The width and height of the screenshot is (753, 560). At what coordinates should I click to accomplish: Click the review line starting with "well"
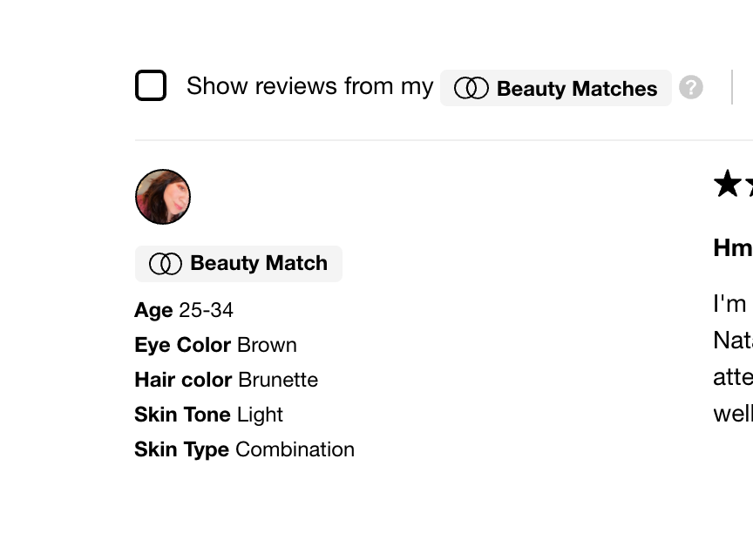732,413
